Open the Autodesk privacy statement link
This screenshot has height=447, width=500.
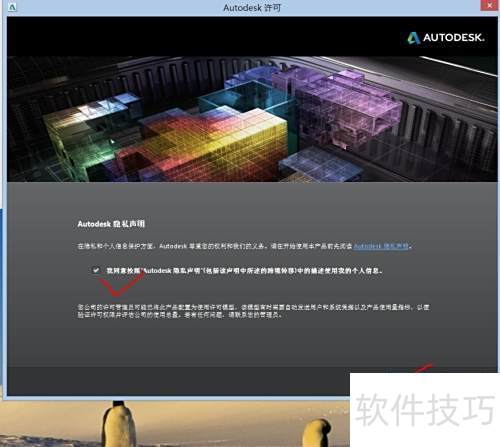coord(381,246)
